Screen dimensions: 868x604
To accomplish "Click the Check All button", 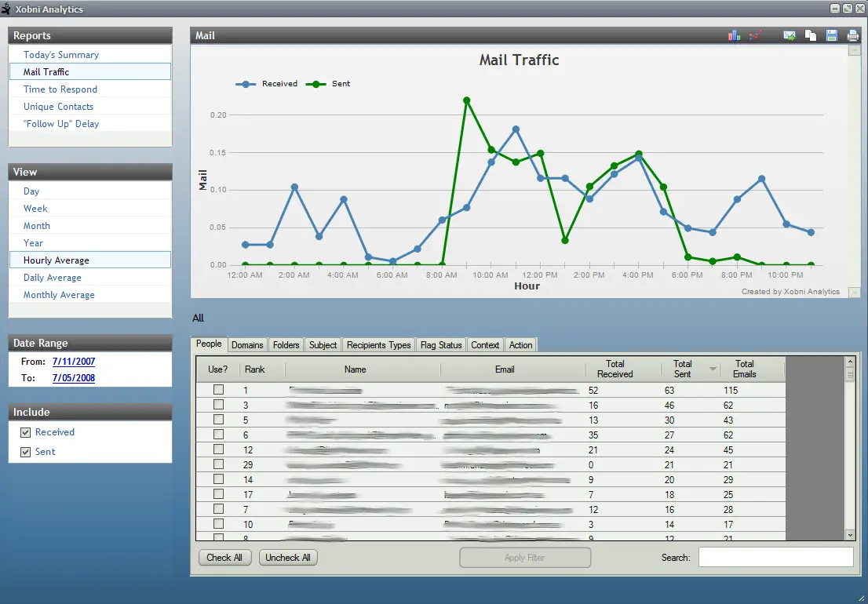I will tap(224, 558).
